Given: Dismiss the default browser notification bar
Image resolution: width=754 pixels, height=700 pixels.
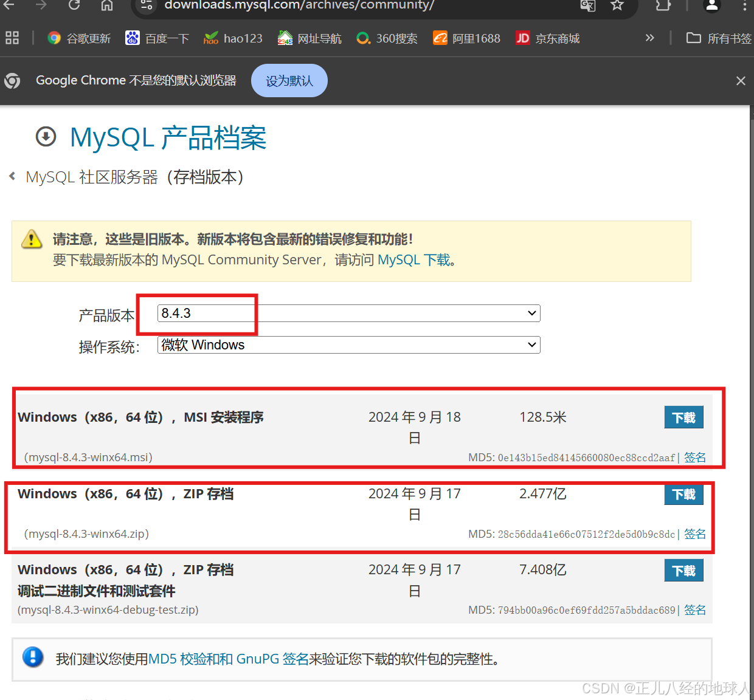Looking at the screenshot, I should click(x=741, y=81).
